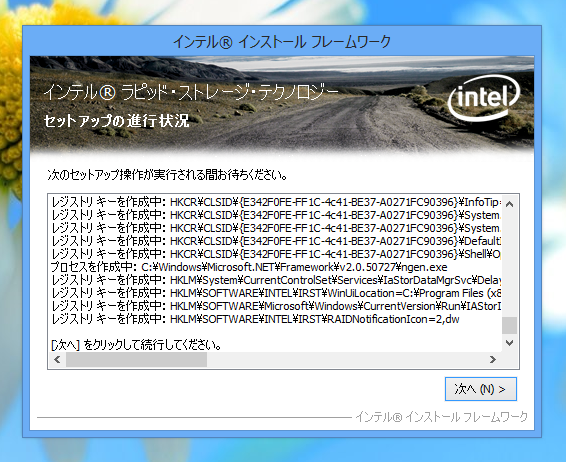Image resolution: width=566 pixels, height=462 pixels.
Task: Click the log's scroll up arrow
Action: coord(509,204)
